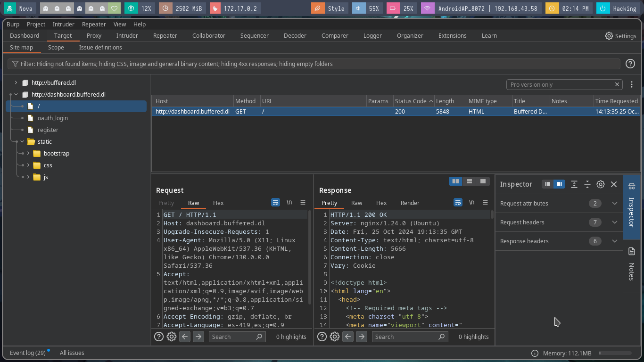
Task: Click the Burp Settings gear icon
Action: click(609, 36)
